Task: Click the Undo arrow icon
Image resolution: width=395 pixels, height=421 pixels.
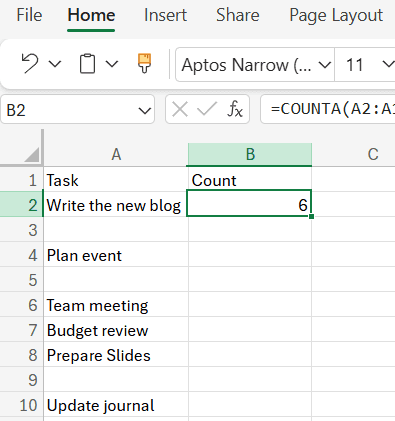Action: pos(30,63)
